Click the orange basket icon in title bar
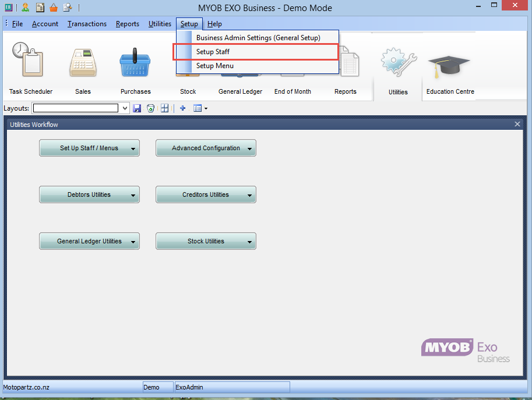The image size is (532, 400). tap(54, 7)
